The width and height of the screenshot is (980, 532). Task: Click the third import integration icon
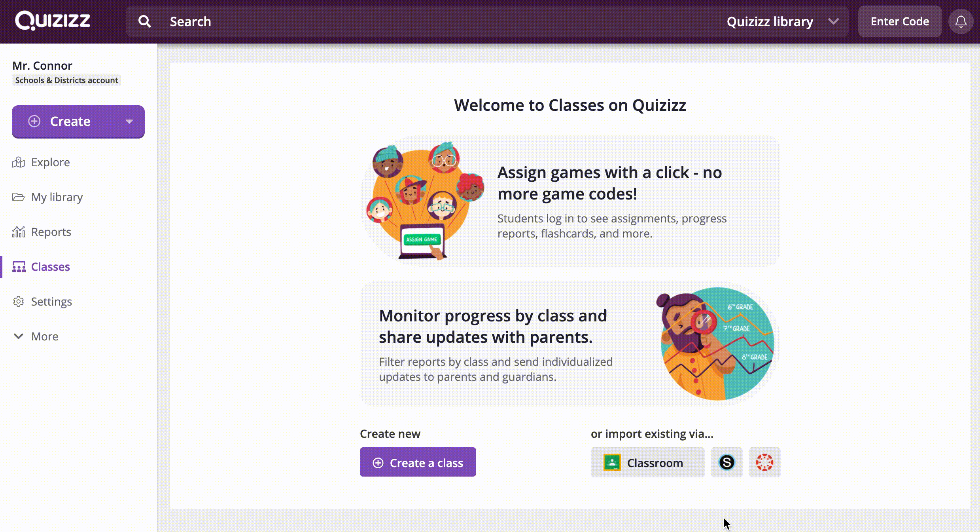click(764, 463)
